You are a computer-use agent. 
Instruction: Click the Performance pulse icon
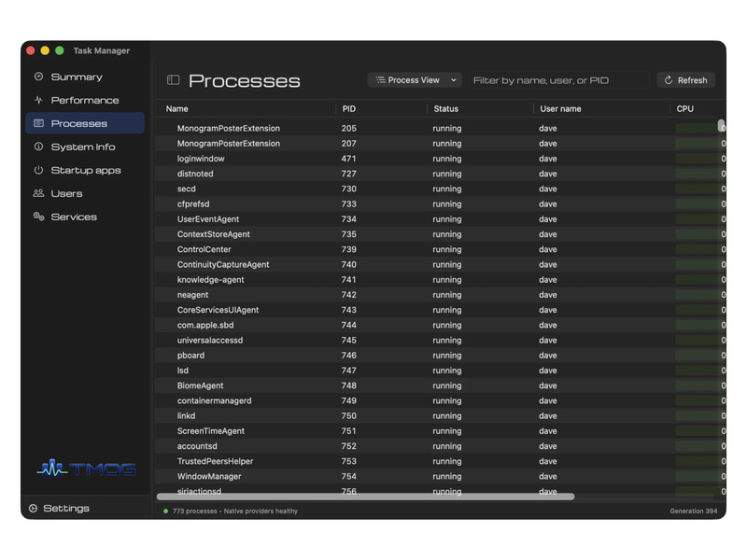38,100
